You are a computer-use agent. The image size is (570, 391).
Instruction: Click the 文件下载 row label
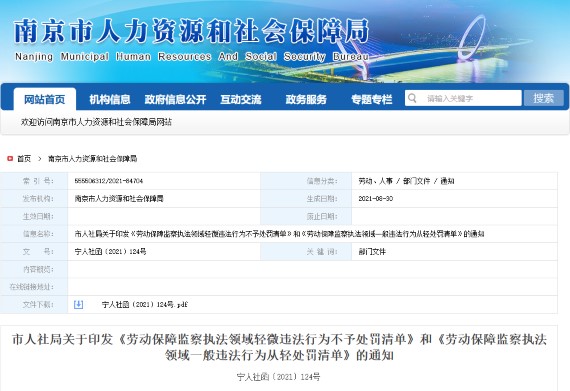click(x=38, y=305)
